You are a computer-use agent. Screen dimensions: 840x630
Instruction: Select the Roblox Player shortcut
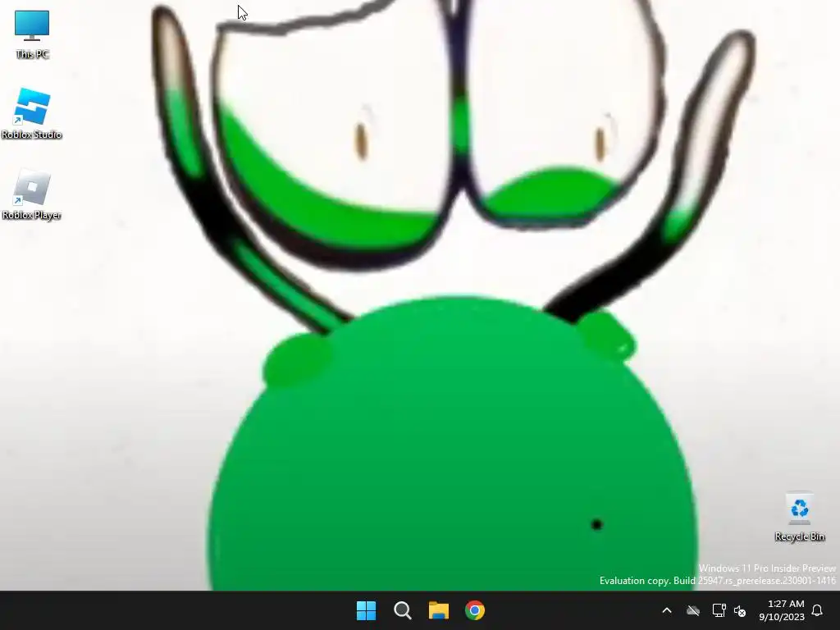click(32, 194)
